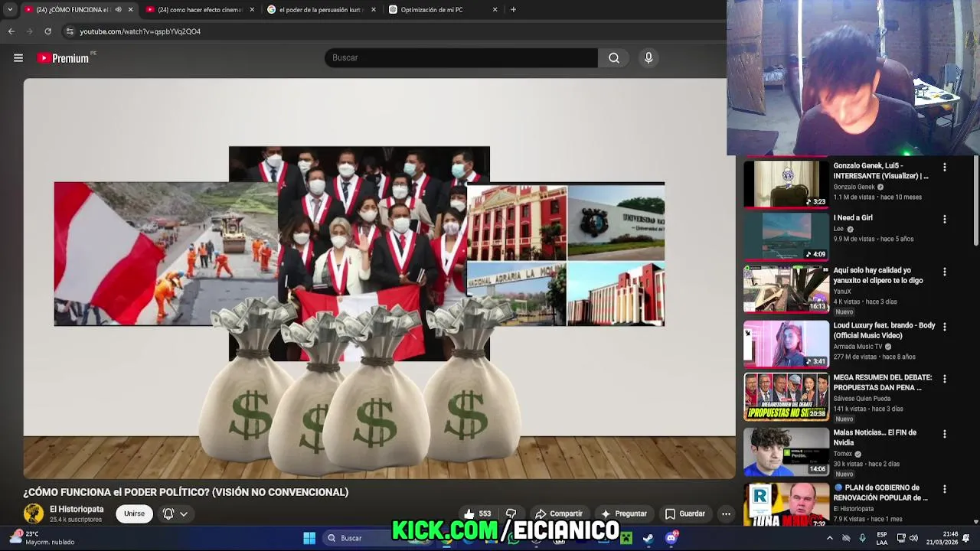Click the search magnifier button
This screenshot has width=980, height=551.
(614, 57)
